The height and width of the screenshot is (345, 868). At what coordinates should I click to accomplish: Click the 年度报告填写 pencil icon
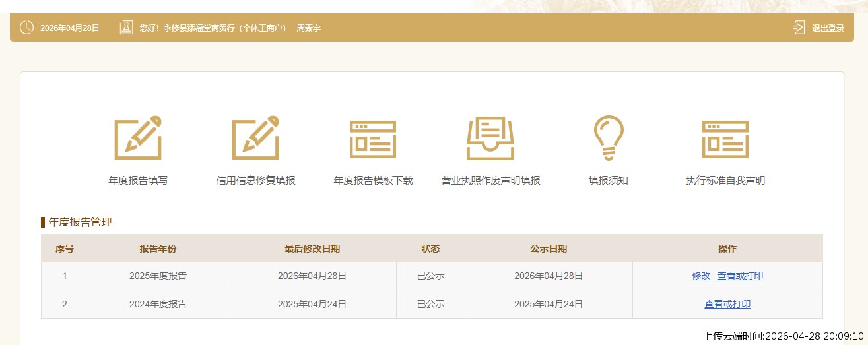tap(138, 138)
